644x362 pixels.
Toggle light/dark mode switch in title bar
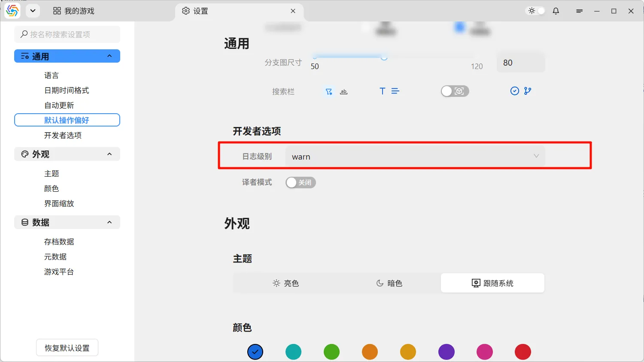536,11
